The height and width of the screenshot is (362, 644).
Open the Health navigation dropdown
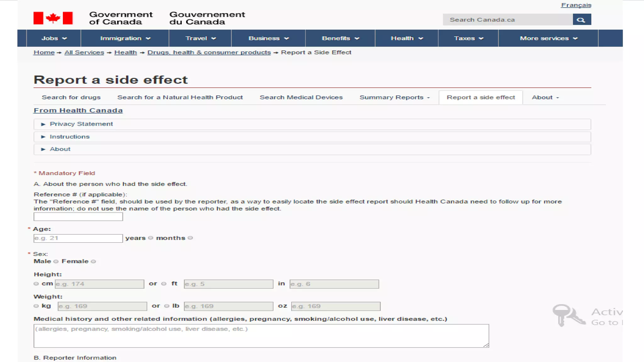click(407, 38)
